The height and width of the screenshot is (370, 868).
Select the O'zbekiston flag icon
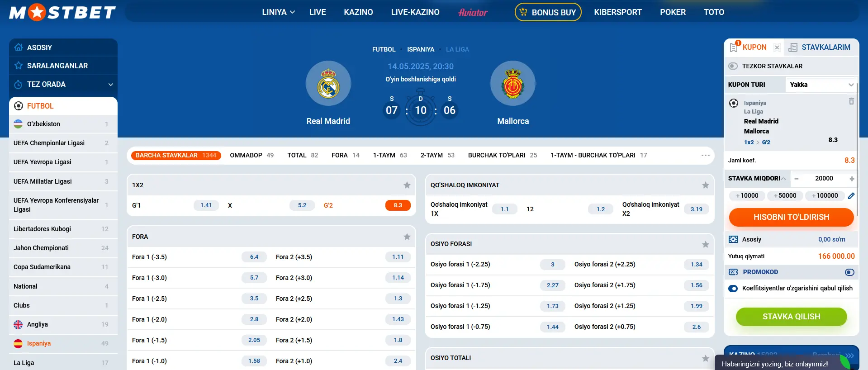pyautogui.click(x=18, y=124)
